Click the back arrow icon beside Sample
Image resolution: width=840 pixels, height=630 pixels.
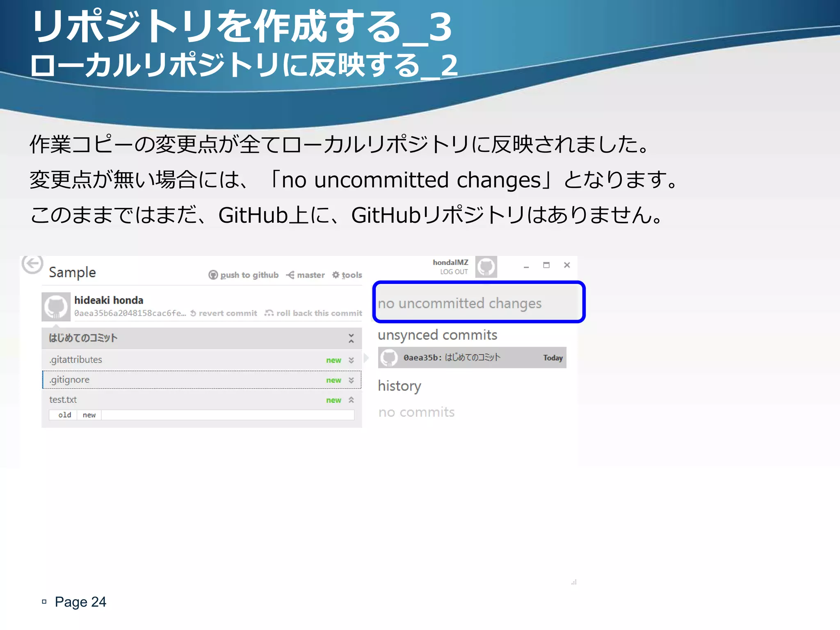coord(32,264)
